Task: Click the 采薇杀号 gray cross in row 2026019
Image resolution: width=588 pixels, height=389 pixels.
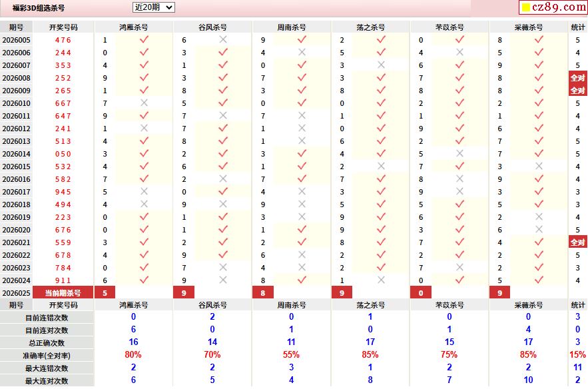Action: click(539, 217)
